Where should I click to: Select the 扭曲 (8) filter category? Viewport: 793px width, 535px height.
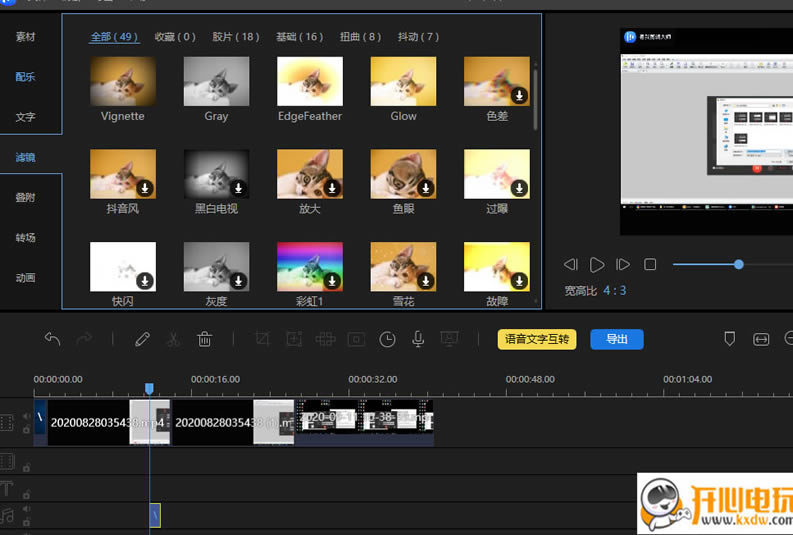360,37
